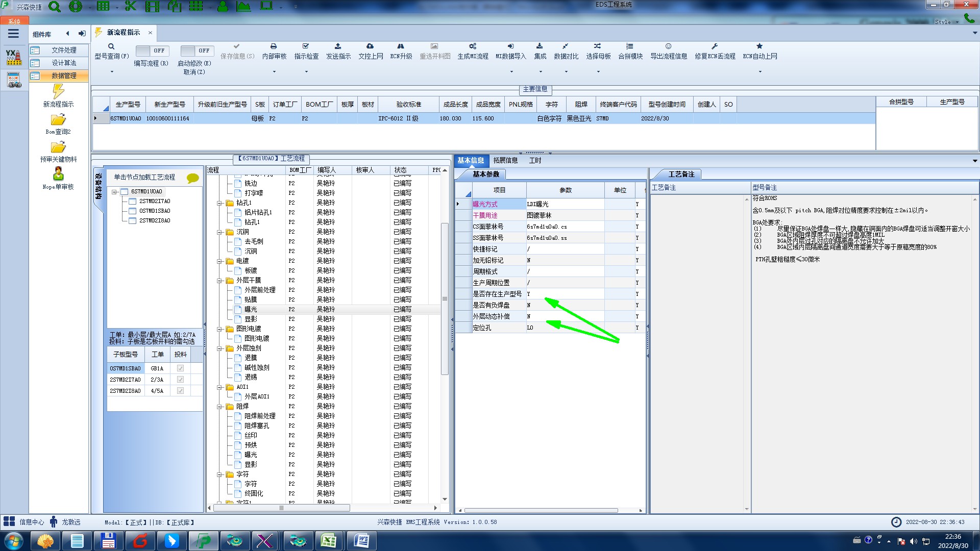Open 预审关键物料 folder icon
This screenshot has height=551, width=980.
58,147
